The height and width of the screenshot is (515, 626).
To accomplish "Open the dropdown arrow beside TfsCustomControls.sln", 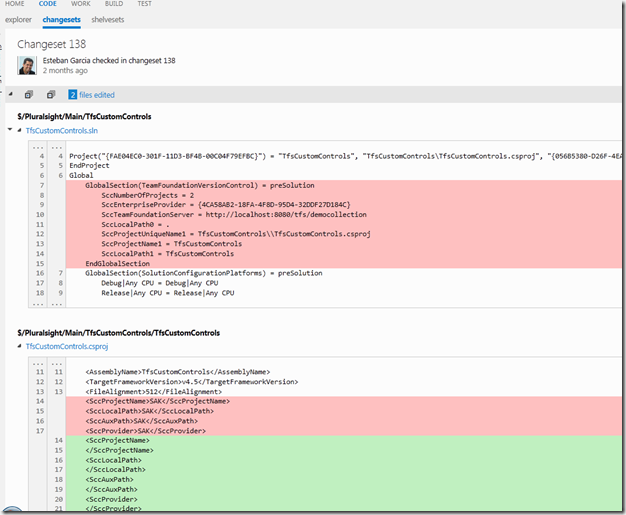I will (10, 129).
